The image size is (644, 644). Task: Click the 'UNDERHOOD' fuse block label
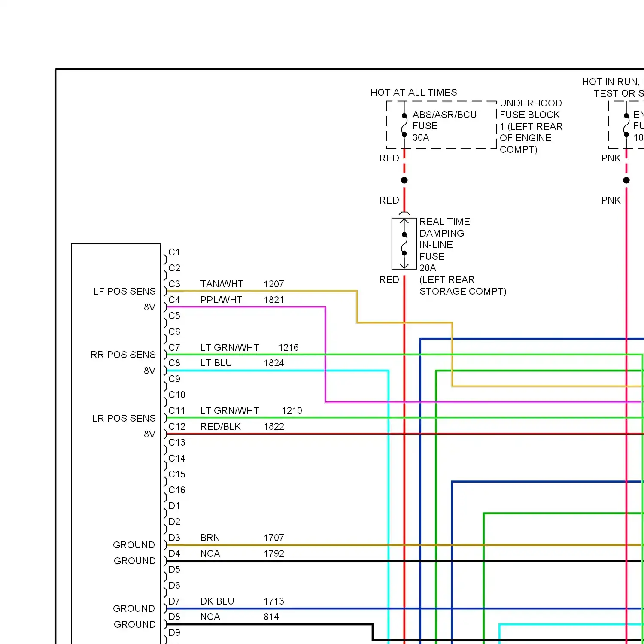click(531, 103)
